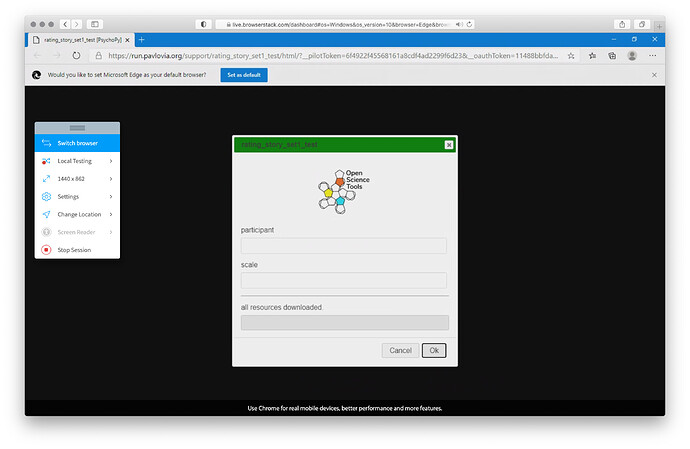Toggle Safari sidebar panel icon
Image resolution: width=690 pixels, height=449 pixels.
pyautogui.click(x=95, y=24)
